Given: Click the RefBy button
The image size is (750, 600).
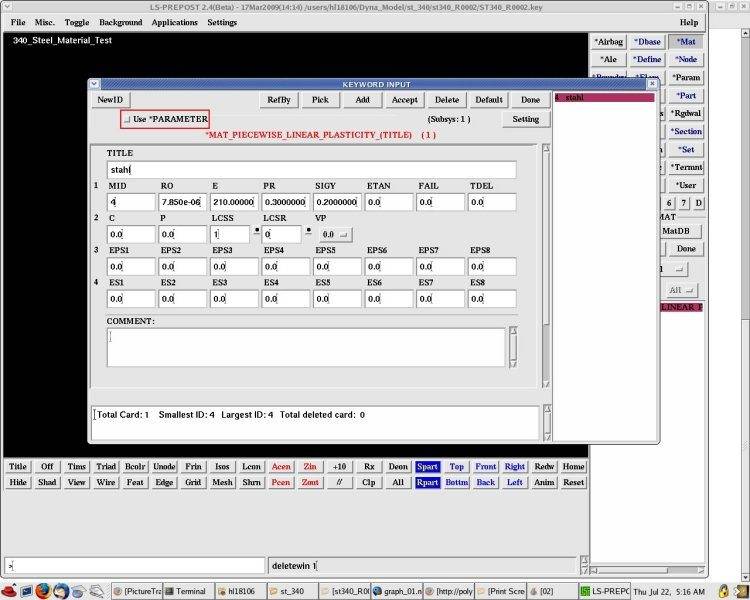Looking at the screenshot, I should [279, 100].
